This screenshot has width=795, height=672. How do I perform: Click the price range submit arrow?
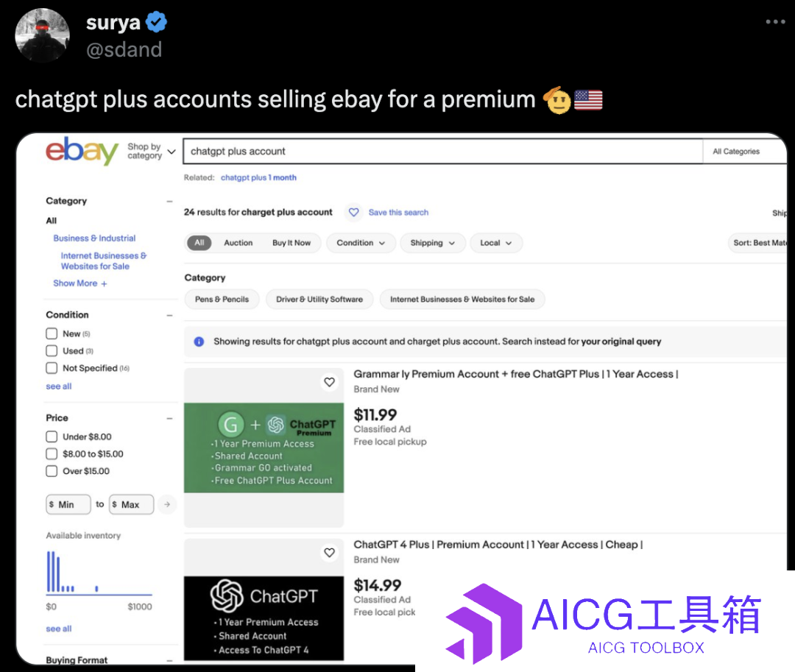(167, 504)
